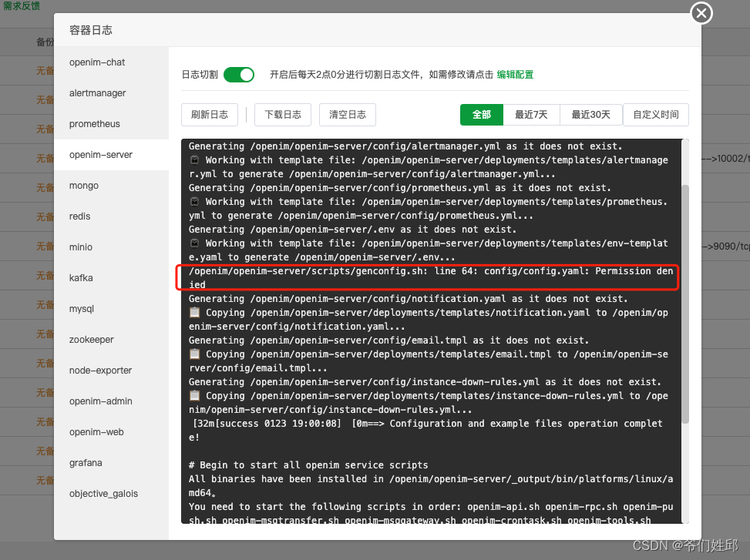
Task: Click the Permission denied error log line
Action: [x=430, y=277]
